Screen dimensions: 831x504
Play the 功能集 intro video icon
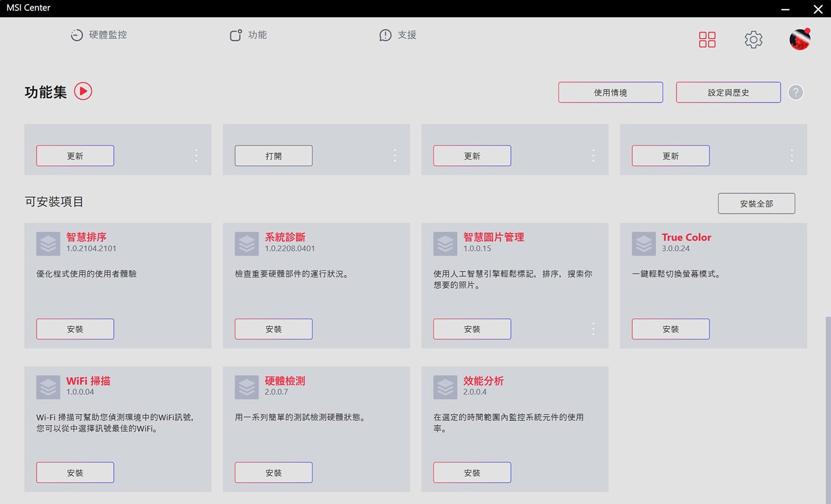click(83, 91)
